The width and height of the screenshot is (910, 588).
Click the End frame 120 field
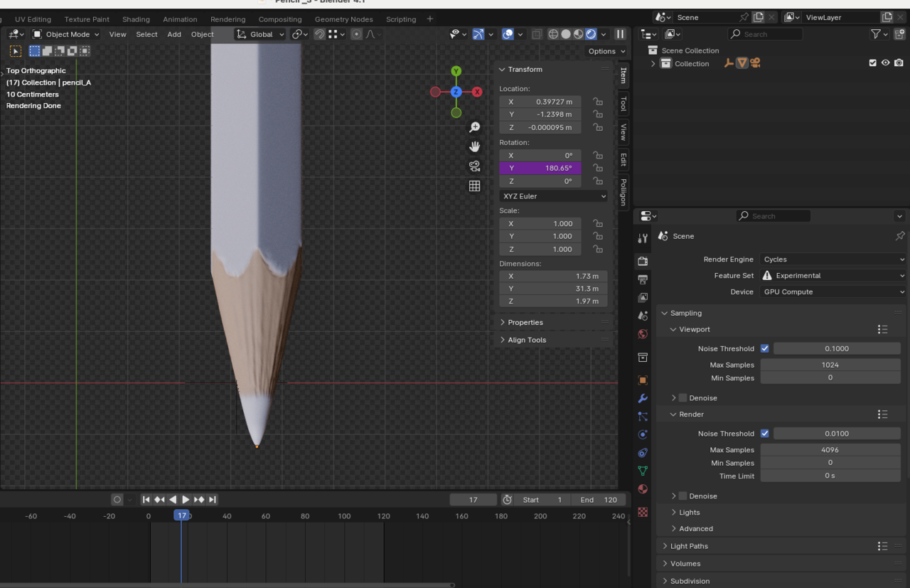click(x=598, y=500)
